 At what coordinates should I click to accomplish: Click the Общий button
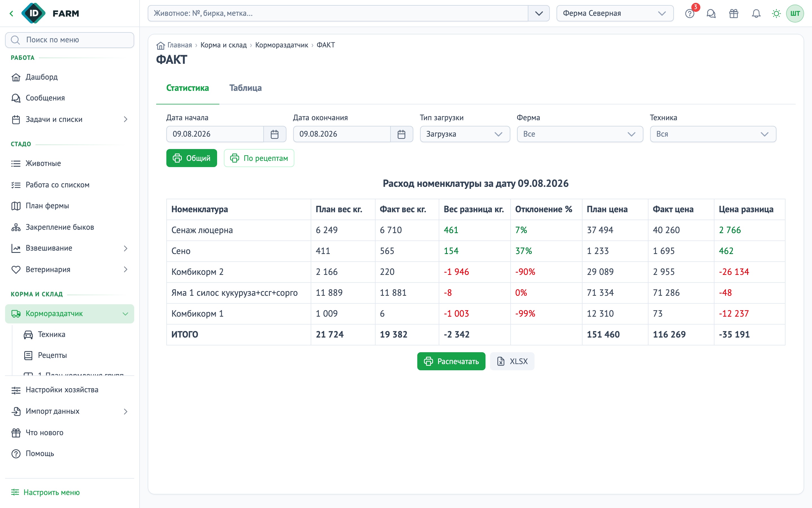click(x=192, y=158)
